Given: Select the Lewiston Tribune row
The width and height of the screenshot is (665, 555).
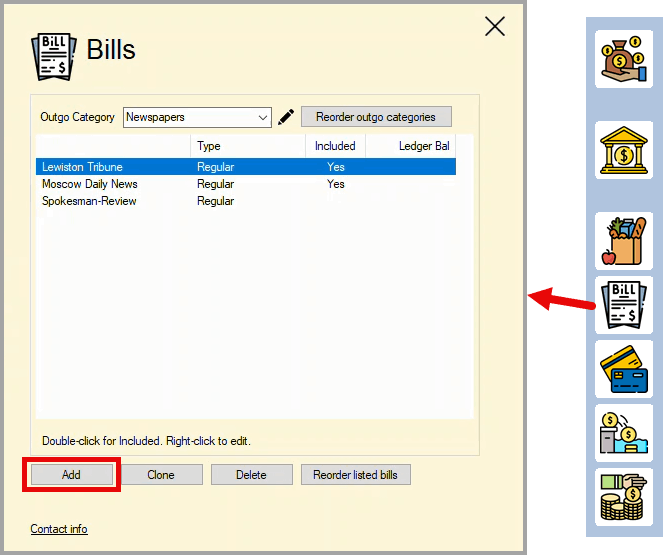Looking at the screenshot, I should click(x=246, y=167).
